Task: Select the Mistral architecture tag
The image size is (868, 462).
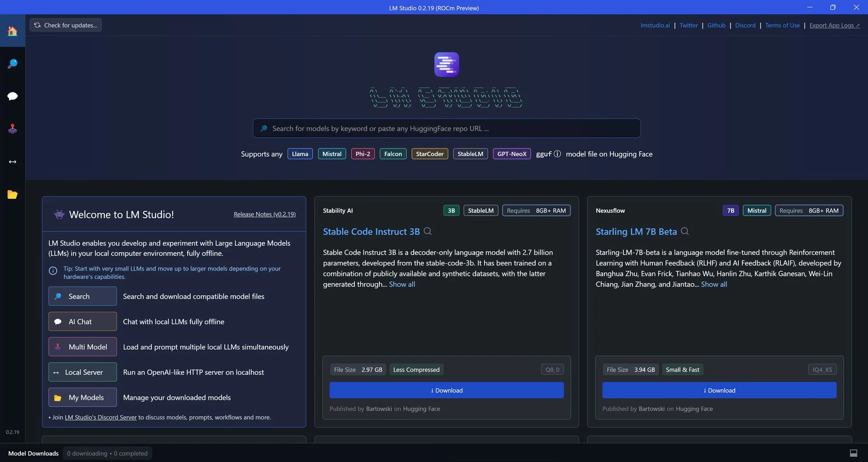Action: point(332,154)
